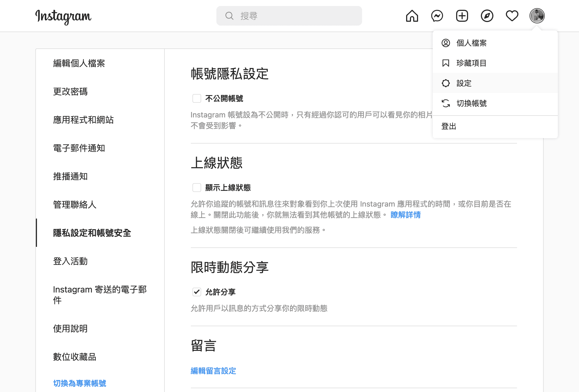Image resolution: width=579 pixels, height=392 pixels.
Task: Select 設定 in the dropdown menu
Action: pyautogui.click(x=495, y=83)
